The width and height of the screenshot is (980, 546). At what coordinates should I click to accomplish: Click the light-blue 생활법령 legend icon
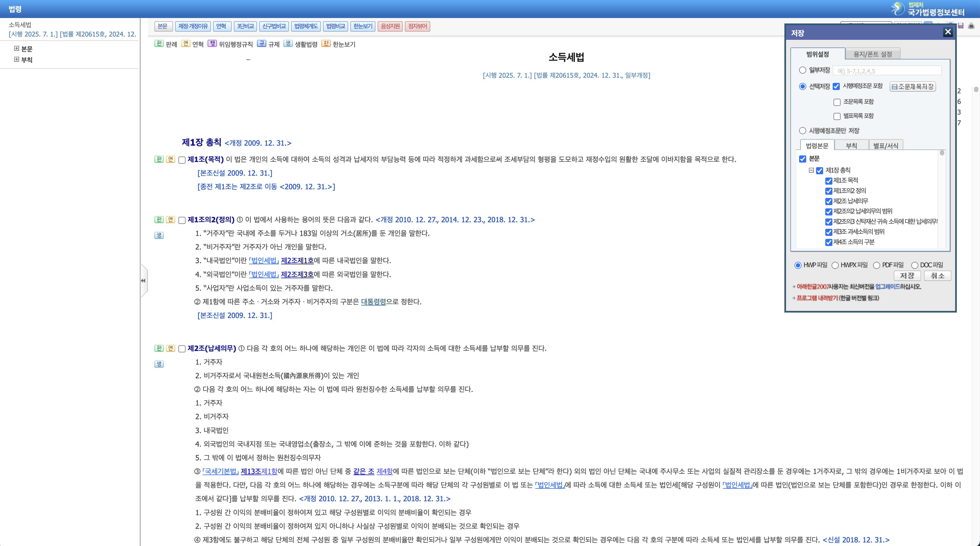(x=288, y=44)
